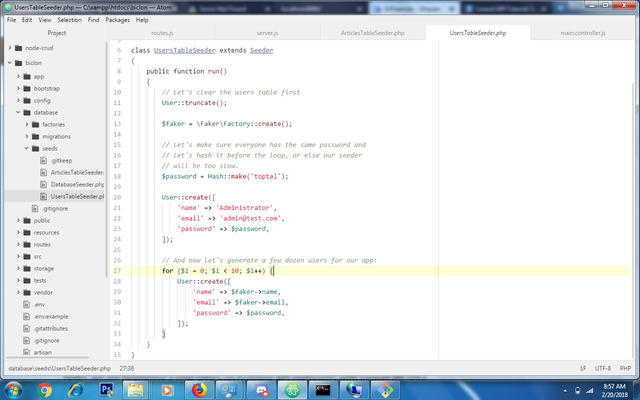640x400 pixels.
Task: Open the File menu
Action: (11, 20)
